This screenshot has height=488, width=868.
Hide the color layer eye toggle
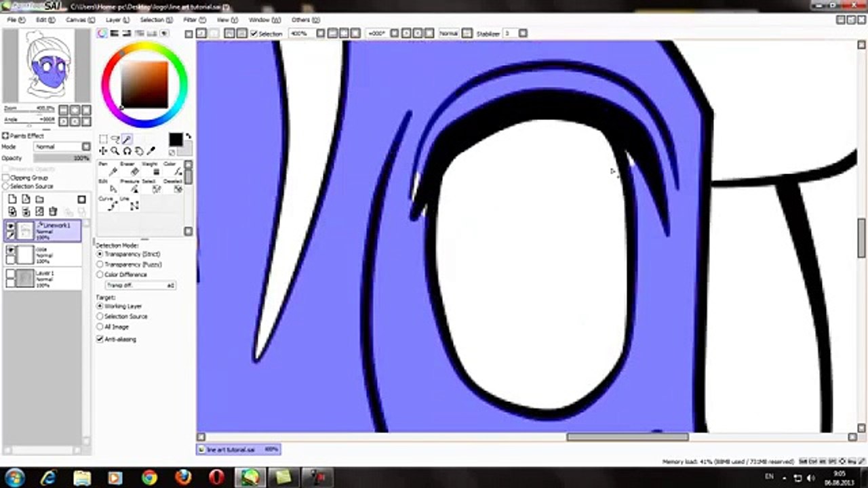11,250
